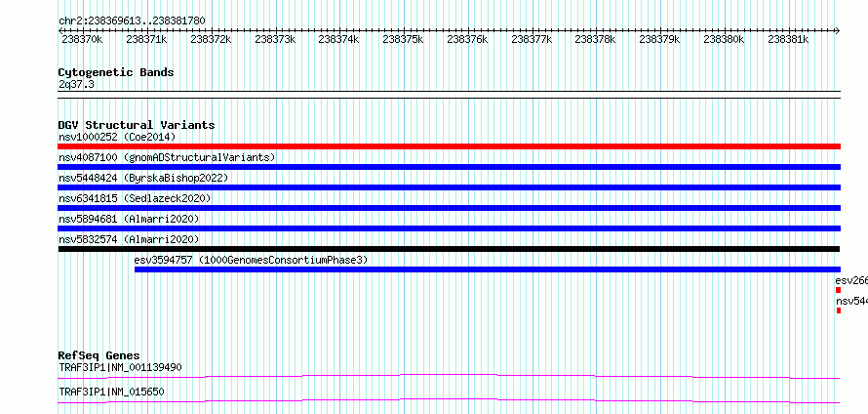Select the TRAF3IP1|NM_001139490 gene label
The image size is (868, 414).
(x=120, y=367)
